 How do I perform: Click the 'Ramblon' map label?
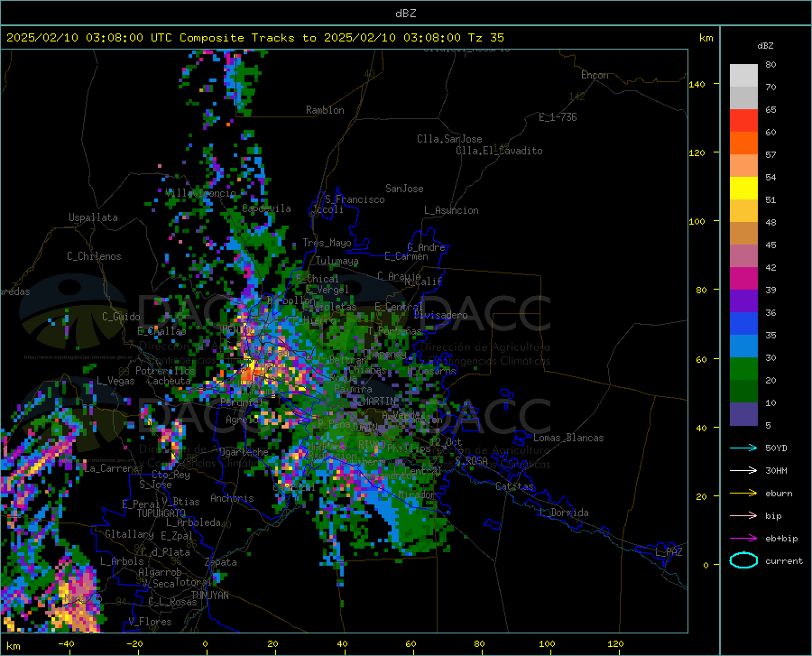325,110
